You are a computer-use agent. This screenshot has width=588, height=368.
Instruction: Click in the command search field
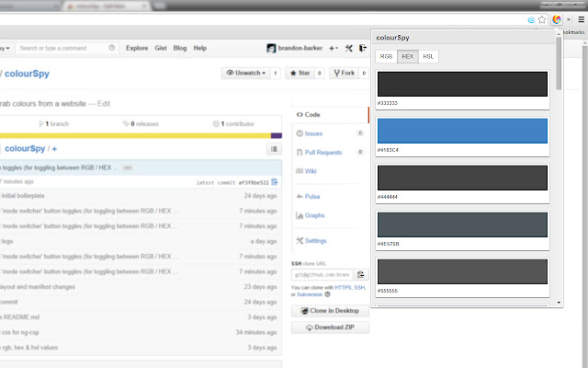pyautogui.click(x=65, y=48)
